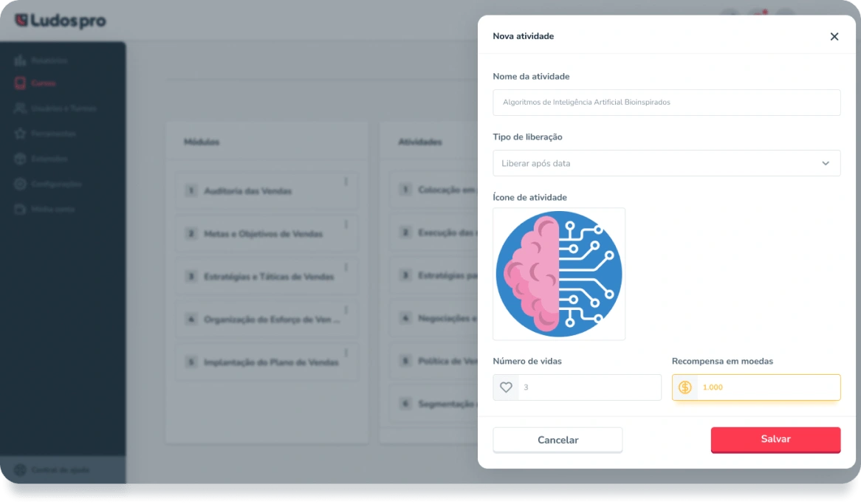Click the star icon in sidebar
861x504 pixels.
pyautogui.click(x=21, y=134)
